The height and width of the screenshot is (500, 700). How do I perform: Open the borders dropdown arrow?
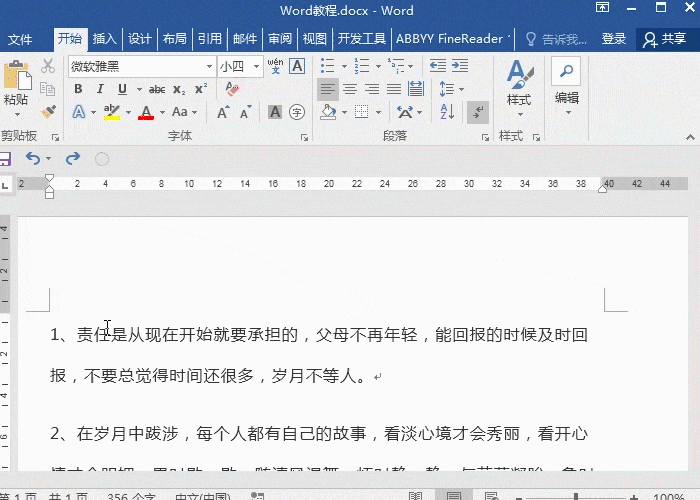click(x=378, y=112)
